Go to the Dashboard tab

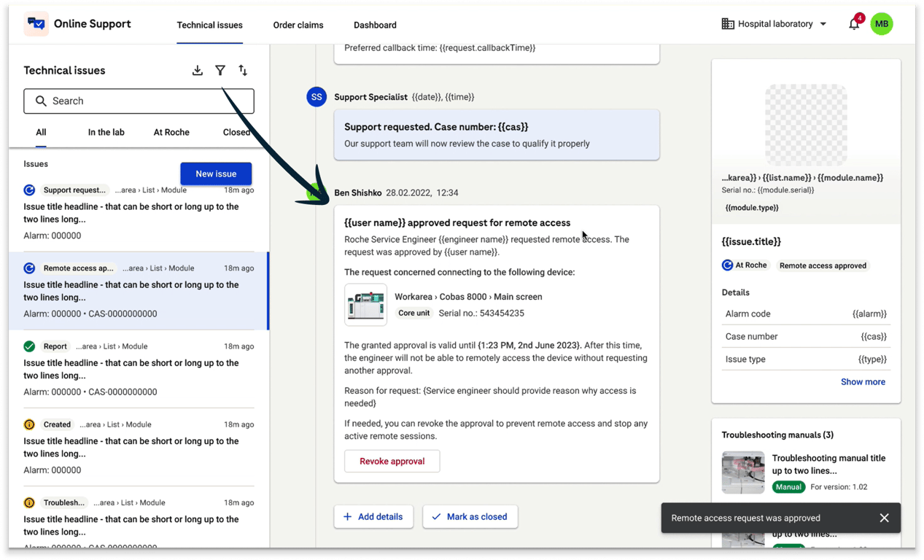pyautogui.click(x=375, y=25)
